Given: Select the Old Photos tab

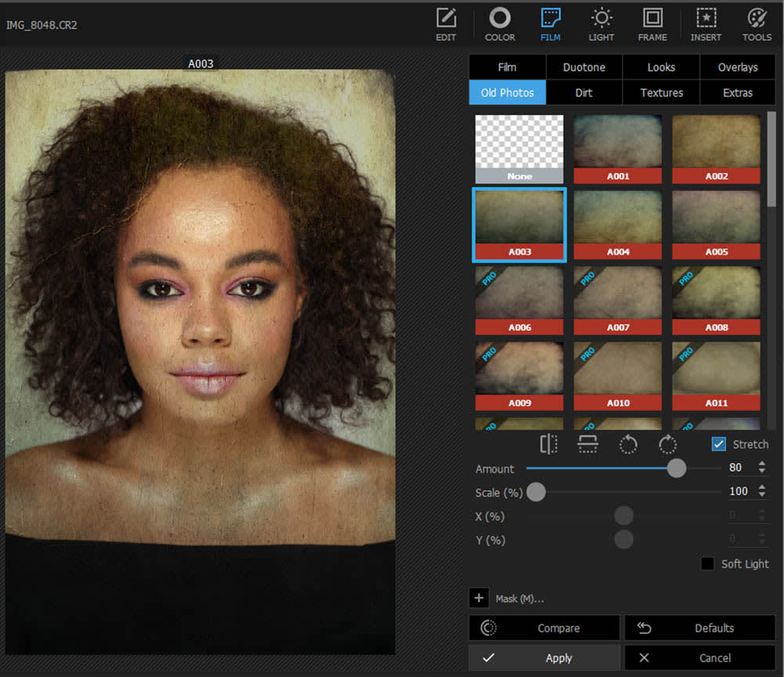Looking at the screenshot, I should pos(507,93).
